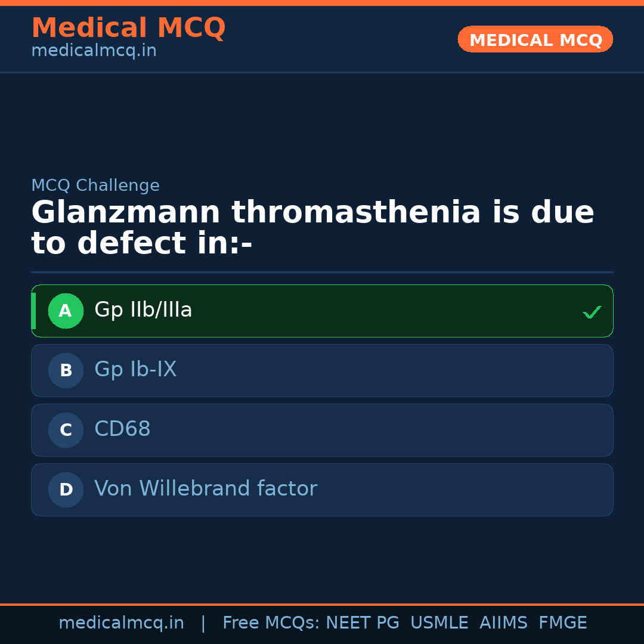The height and width of the screenshot is (644, 644).
Task: Click the medicalmcq.in link below header title
Action: coord(94,51)
